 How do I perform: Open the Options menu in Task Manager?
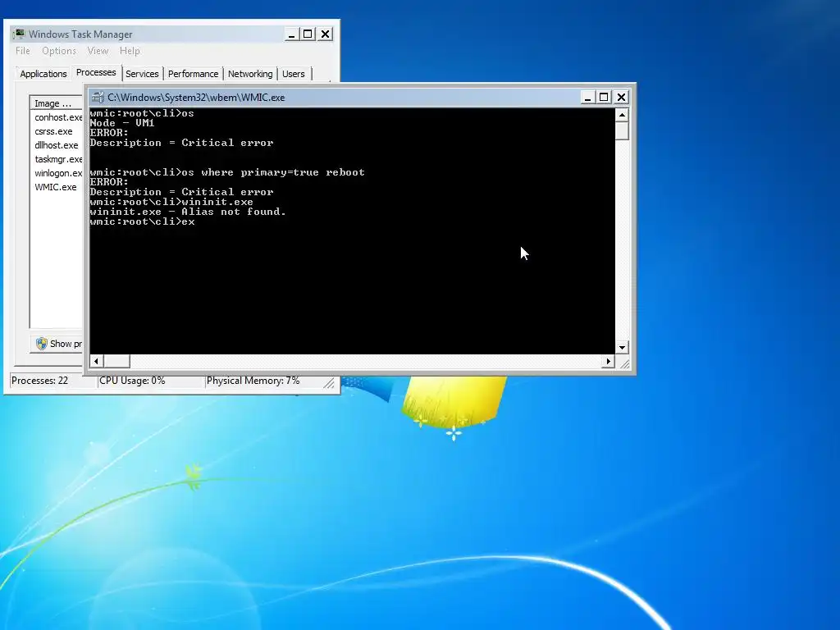click(x=59, y=51)
